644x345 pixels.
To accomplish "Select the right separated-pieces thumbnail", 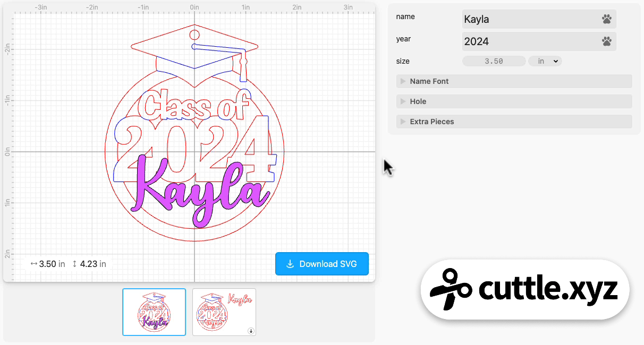I will pos(224,312).
